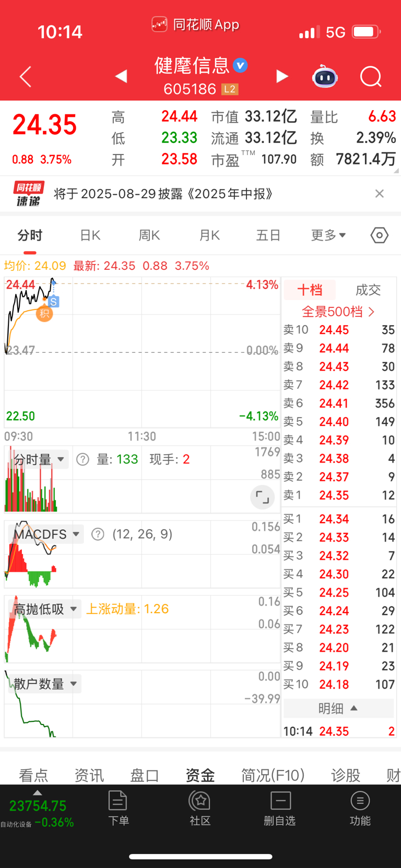Select 买7 row at 24.23

pyautogui.click(x=338, y=629)
